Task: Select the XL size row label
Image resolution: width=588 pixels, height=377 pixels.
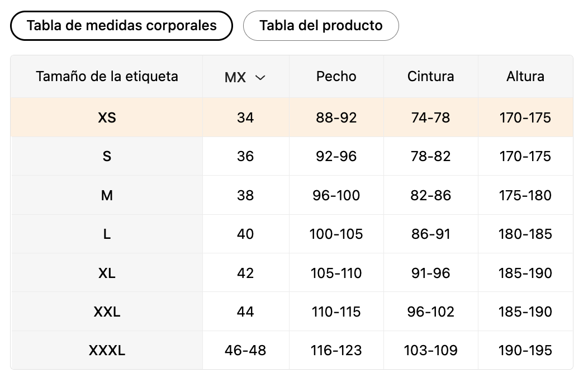Action: coord(107,273)
